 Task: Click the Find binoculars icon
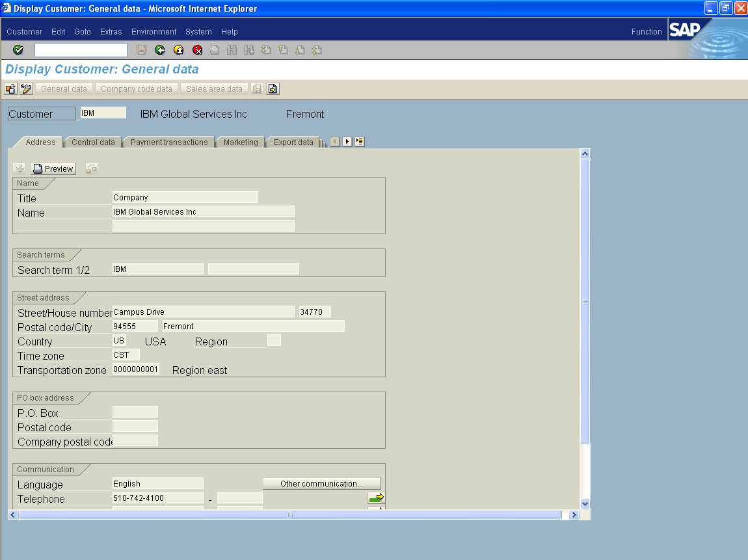tap(232, 49)
